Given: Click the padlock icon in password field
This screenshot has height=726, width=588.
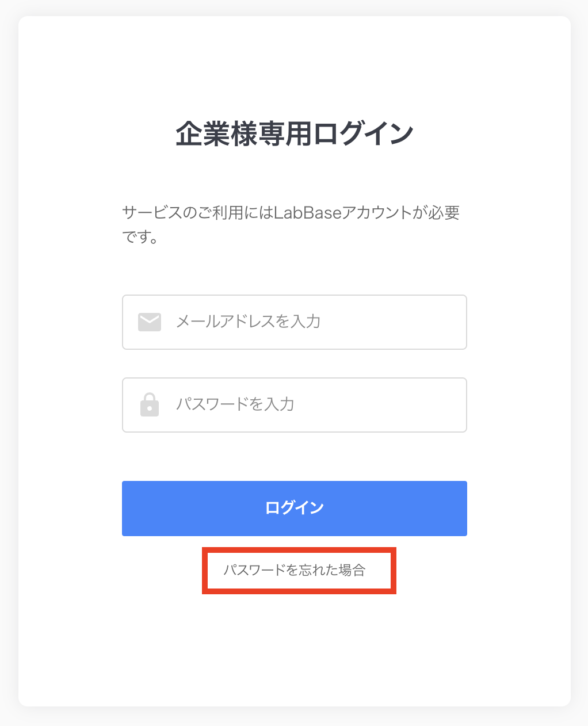Looking at the screenshot, I should point(150,404).
